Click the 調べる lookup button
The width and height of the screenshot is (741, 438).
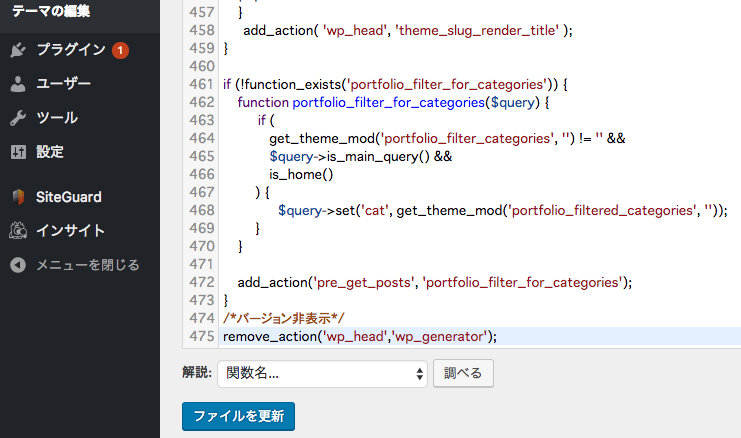point(463,373)
